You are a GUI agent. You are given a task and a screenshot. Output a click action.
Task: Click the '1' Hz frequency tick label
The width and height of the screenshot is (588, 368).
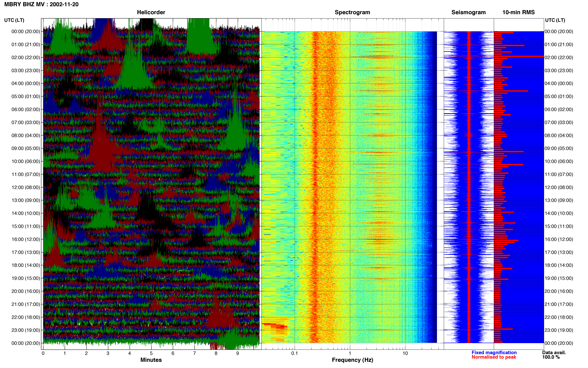350,353
